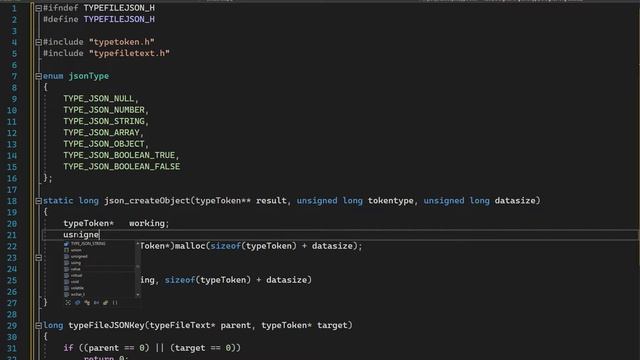
Task: Click TYPEFILEJSON_H on the #define line
Action: click(119, 19)
